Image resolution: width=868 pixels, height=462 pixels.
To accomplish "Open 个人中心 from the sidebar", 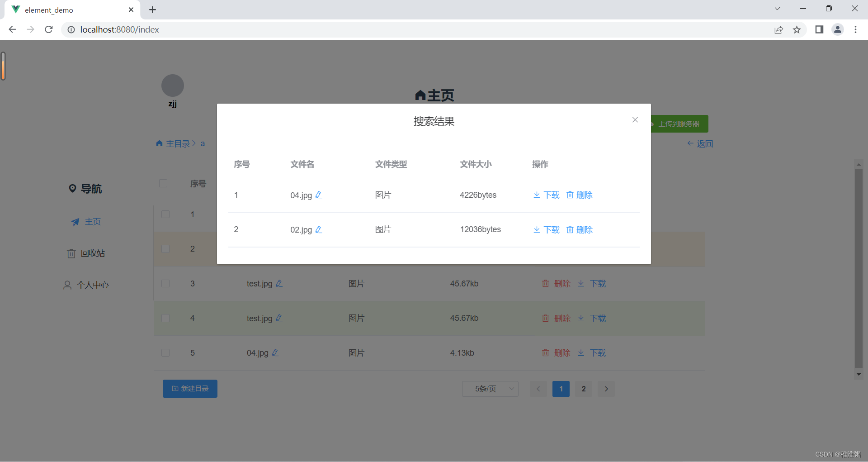I will 93,285.
